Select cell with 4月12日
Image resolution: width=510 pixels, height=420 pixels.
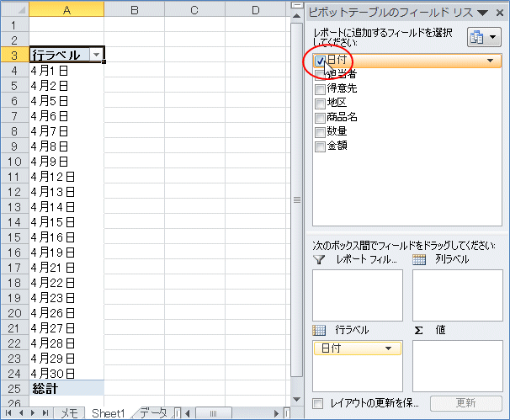pyautogui.click(x=66, y=177)
